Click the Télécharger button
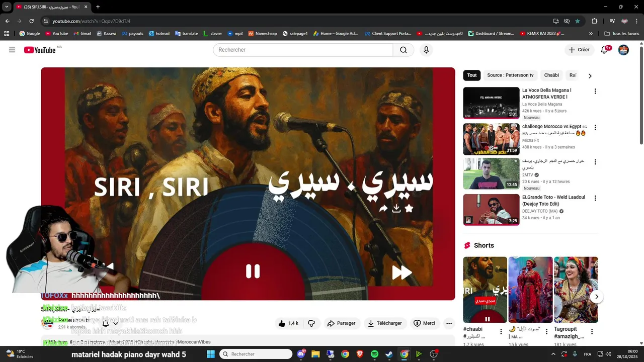The image size is (644, 362). click(385, 323)
